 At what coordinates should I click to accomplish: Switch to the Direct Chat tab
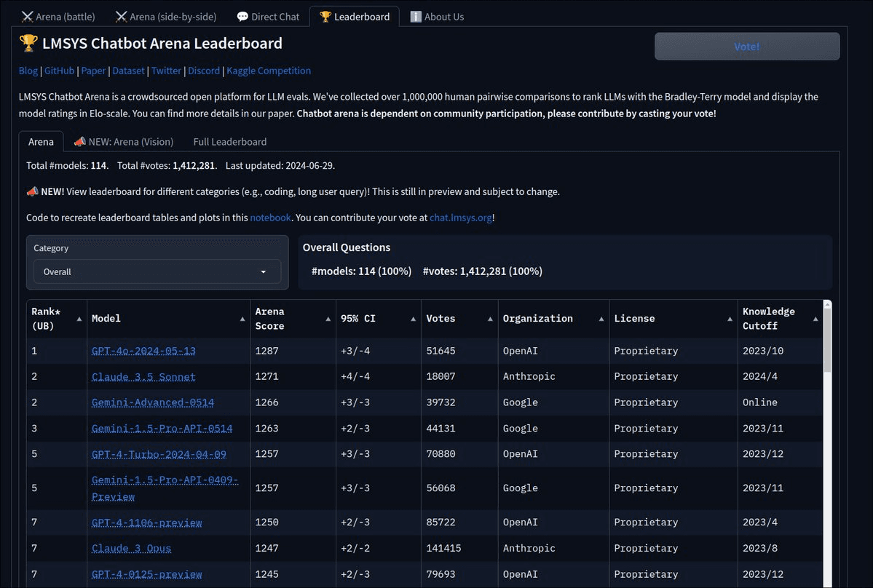268,17
